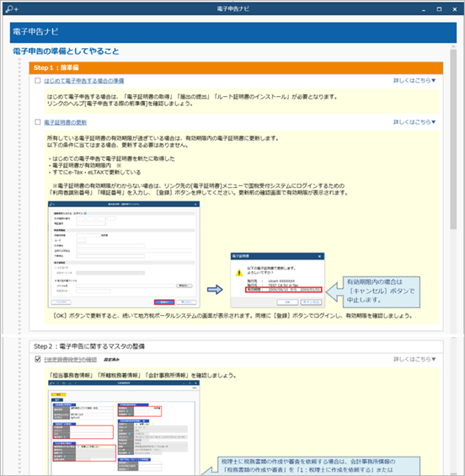Click the key-plus icon in title bar
The image size is (465, 476).
click(12, 9)
